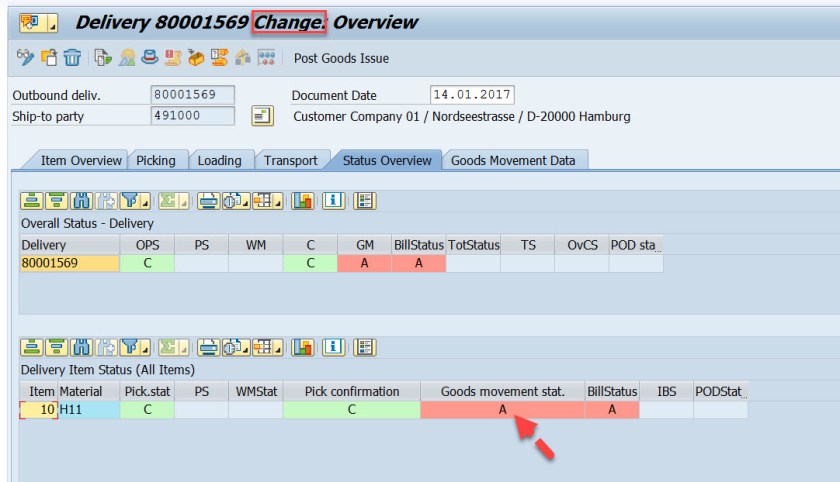Open the Loading tab

[x=220, y=160]
